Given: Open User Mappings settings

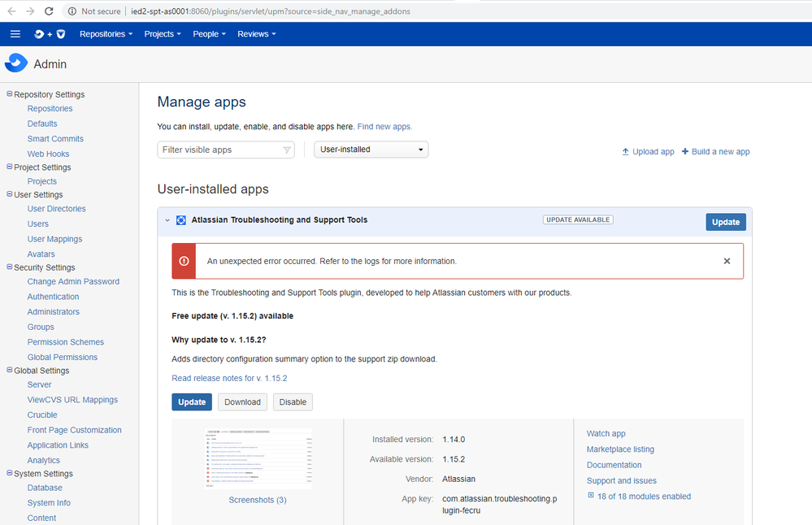Looking at the screenshot, I should pos(55,239).
